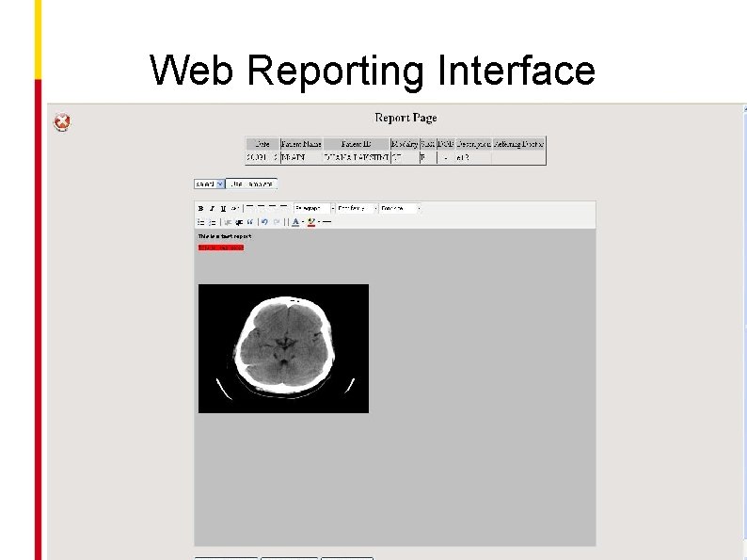
Task: Open the template select dropdown
Action: [209, 184]
